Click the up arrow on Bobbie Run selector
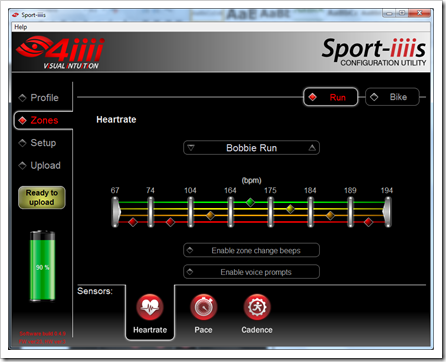 coord(312,148)
